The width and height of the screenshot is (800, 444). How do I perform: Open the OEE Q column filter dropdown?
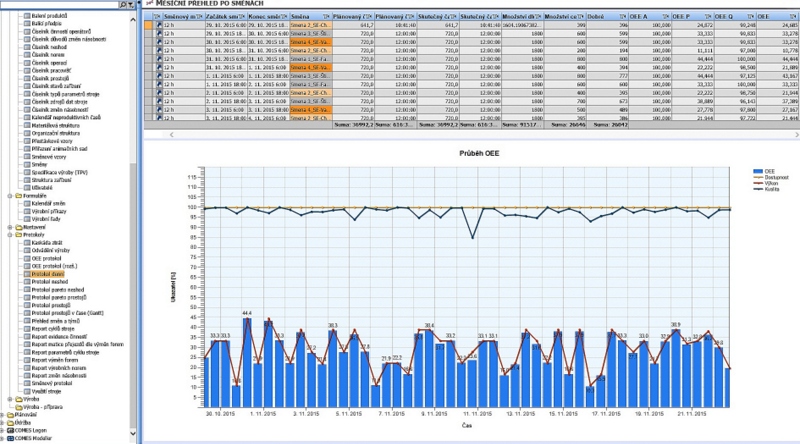(750, 17)
